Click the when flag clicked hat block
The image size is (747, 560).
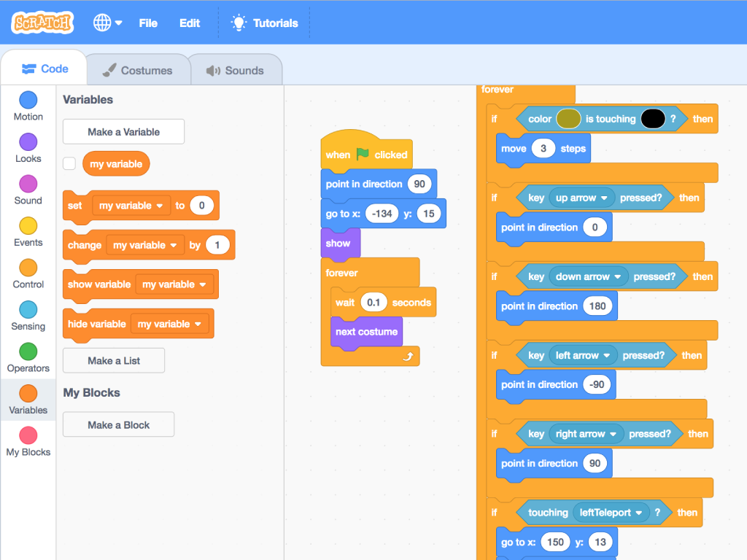(x=366, y=152)
